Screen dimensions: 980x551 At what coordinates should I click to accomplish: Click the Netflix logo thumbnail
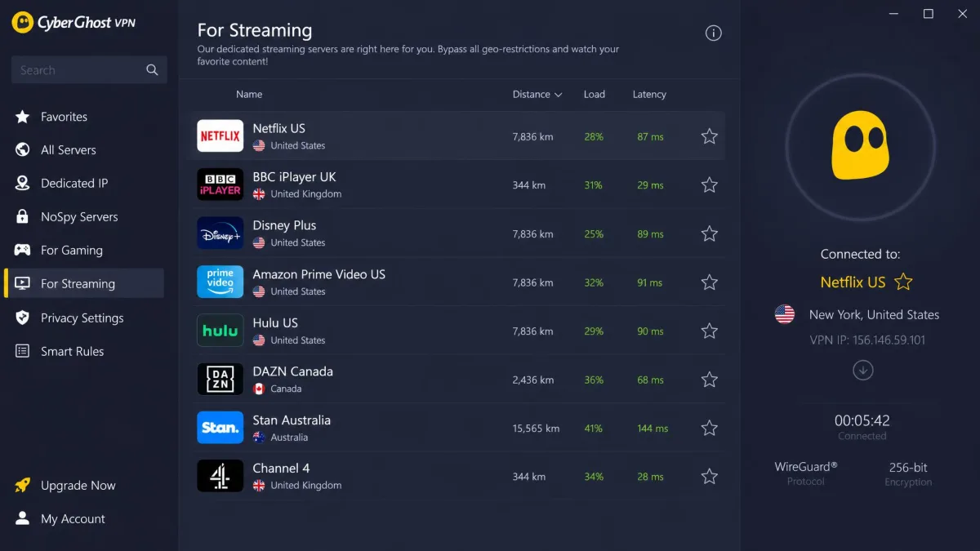220,136
